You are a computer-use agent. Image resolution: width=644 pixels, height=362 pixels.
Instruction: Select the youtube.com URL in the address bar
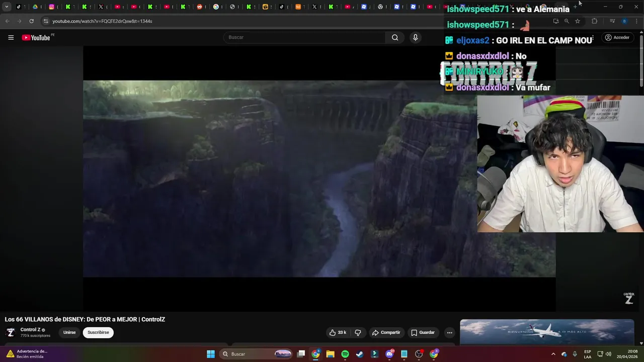click(102, 21)
